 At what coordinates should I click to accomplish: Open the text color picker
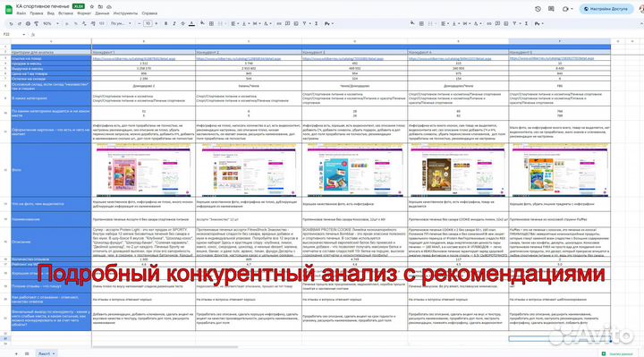click(191, 24)
